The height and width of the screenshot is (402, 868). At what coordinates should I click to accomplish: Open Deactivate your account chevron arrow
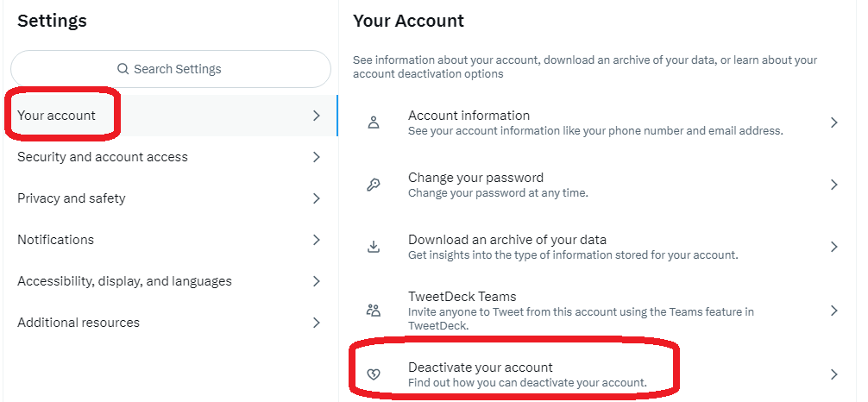tap(834, 375)
